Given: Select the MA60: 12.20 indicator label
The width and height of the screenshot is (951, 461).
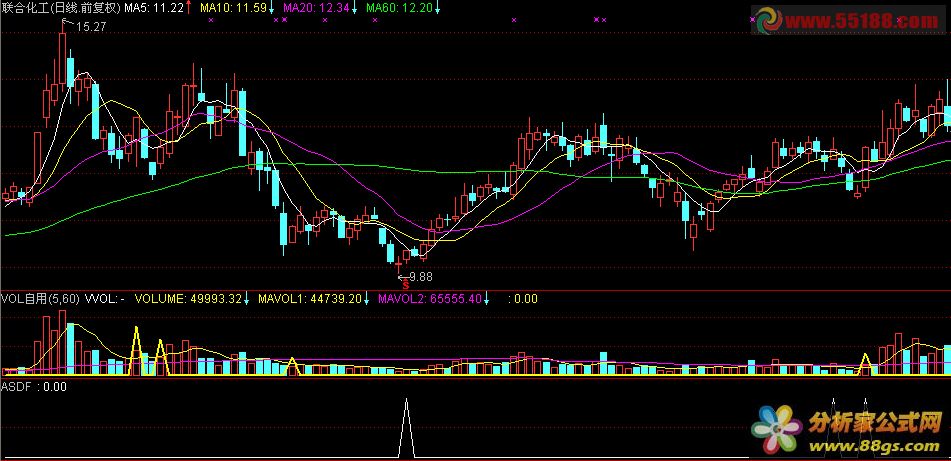Looking at the screenshot, I should (x=400, y=7).
